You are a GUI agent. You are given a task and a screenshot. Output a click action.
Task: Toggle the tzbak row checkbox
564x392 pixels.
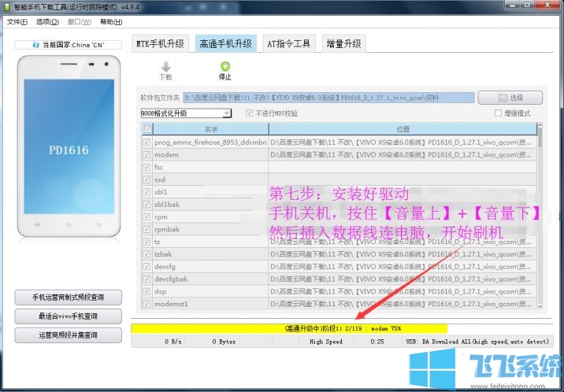(x=147, y=254)
